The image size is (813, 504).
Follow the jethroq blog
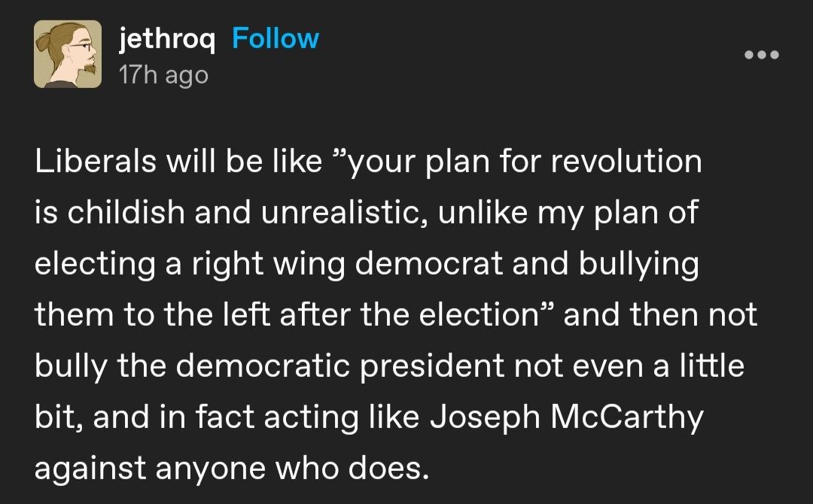click(276, 38)
